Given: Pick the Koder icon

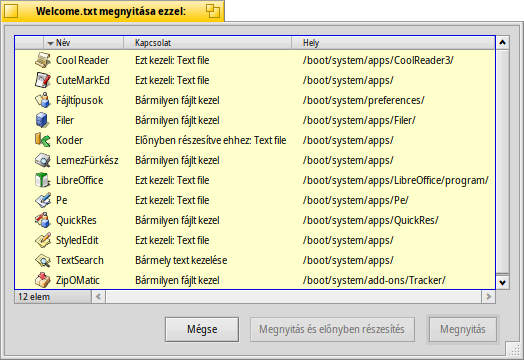Looking at the screenshot, I should pyautogui.click(x=43, y=140).
